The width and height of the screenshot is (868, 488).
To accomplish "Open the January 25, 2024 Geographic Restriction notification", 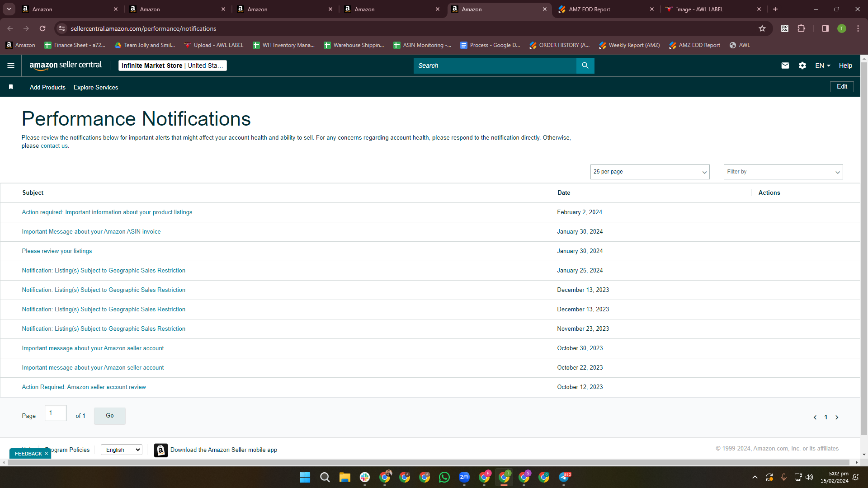I will click(x=104, y=271).
